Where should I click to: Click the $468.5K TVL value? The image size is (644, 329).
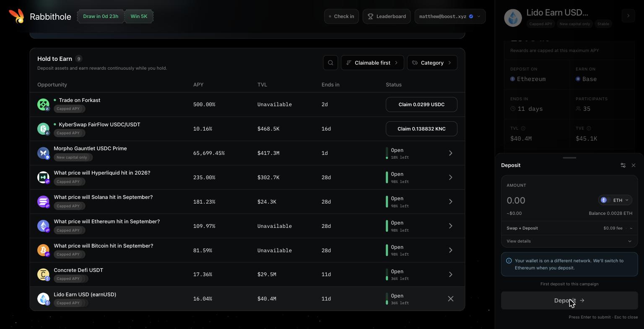[268, 129]
